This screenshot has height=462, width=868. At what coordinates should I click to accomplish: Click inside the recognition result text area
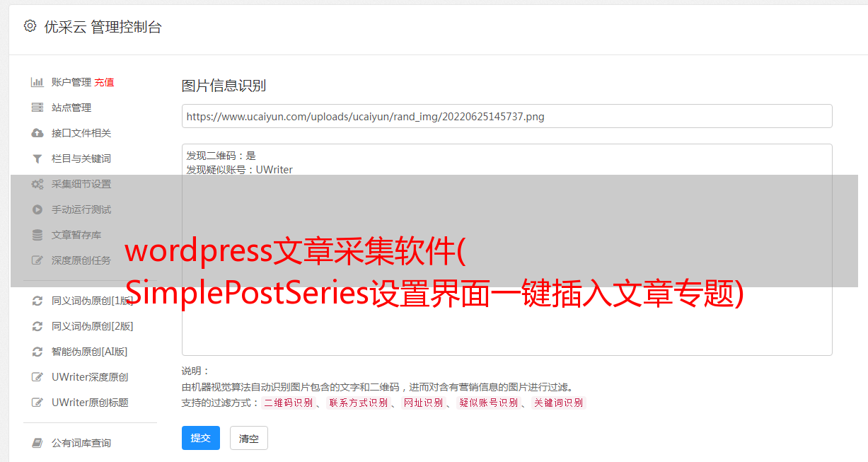tap(507, 250)
